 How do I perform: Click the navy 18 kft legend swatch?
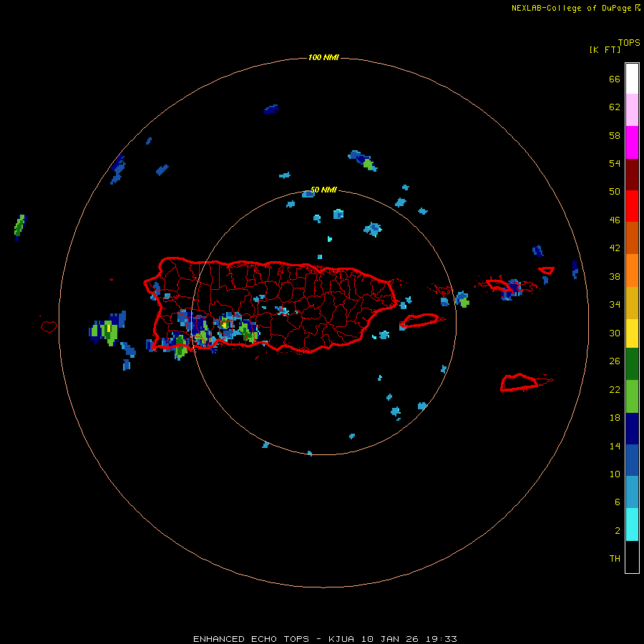tap(632, 429)
